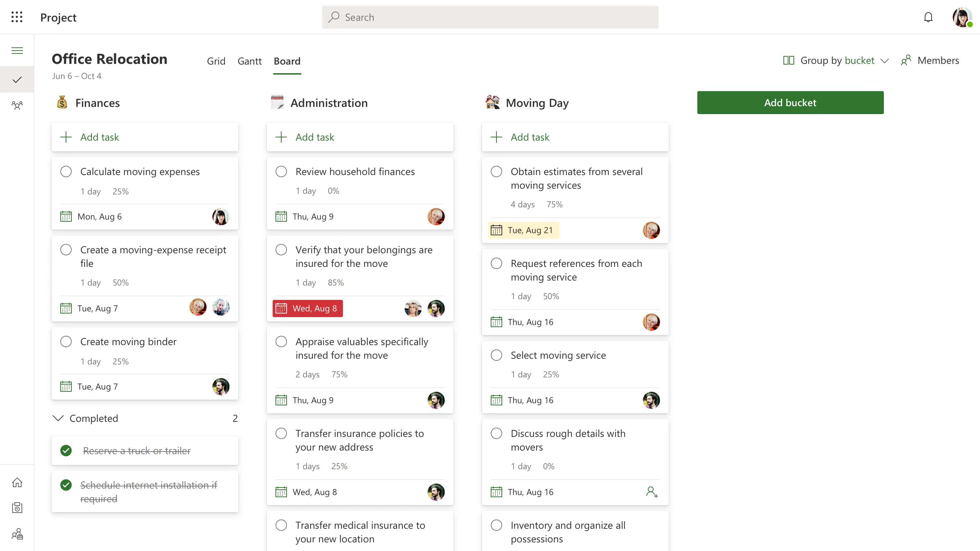Go to Home icon in sidebar
This screenshot has width=980, height=551.
click(17, 482)
